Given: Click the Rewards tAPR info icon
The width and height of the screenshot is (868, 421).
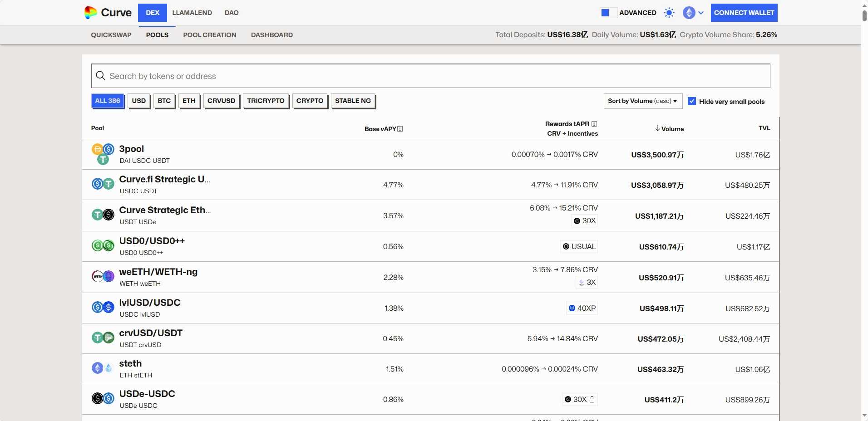Looking at the screenshot, I should coord(594,124).
